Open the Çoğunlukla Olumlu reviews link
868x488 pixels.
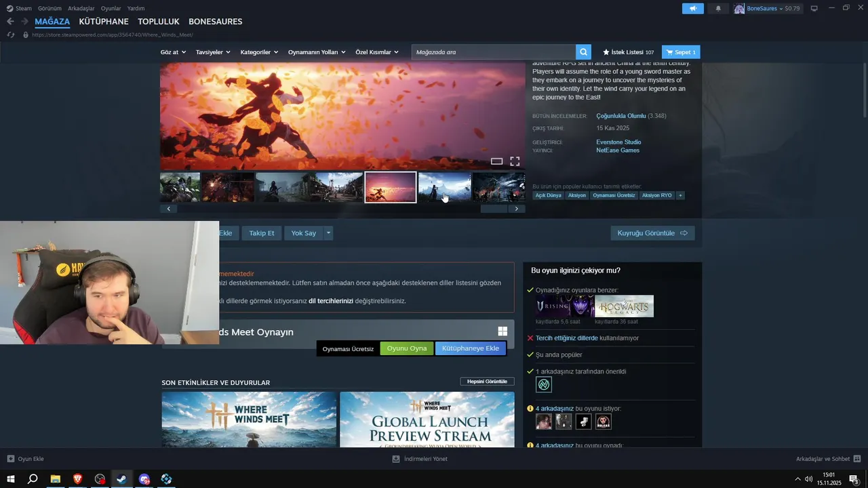[621, 116]
